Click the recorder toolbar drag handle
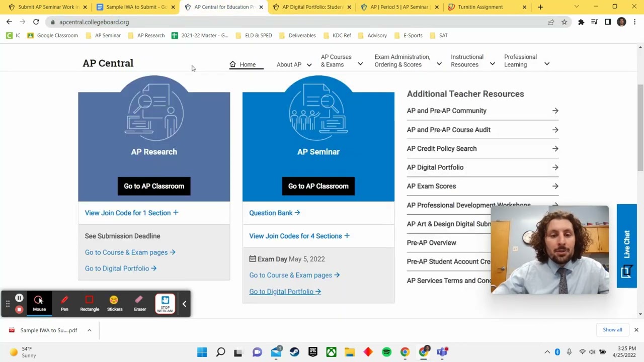The width and height of the screenshot is (644, 362). point(8,304)
